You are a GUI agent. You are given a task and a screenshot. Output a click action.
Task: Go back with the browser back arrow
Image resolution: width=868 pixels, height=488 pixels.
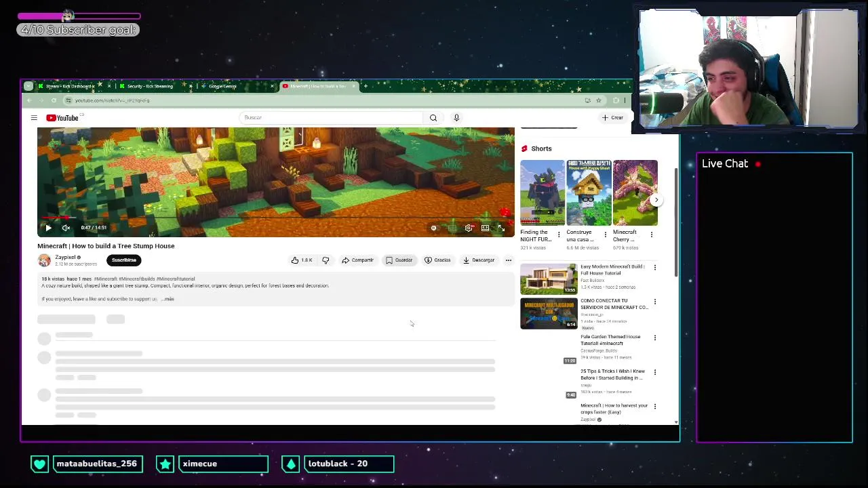28,100
